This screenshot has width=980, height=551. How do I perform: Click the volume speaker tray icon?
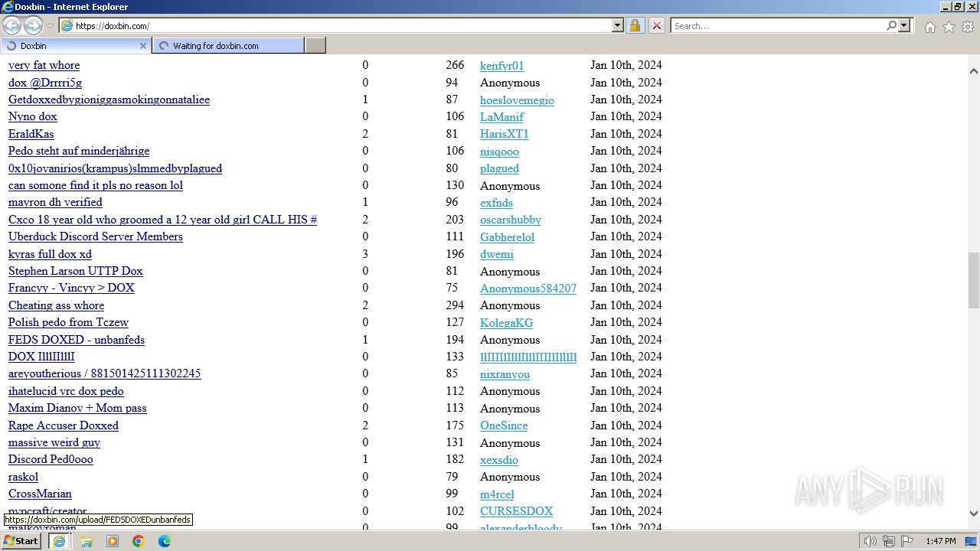[x=871, y=541]
